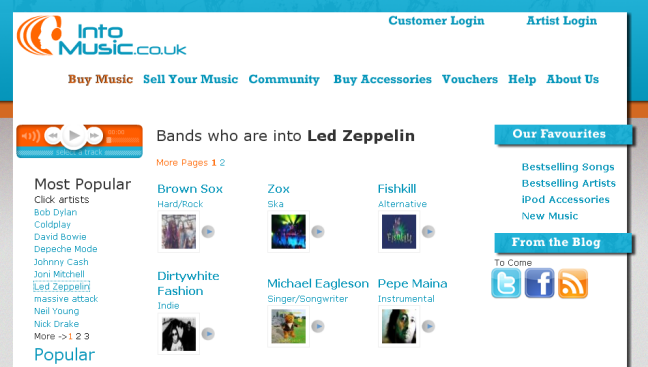This screenshot has height=367, width=648.
Task: Select Led Zeppelin in Most Popular list
Action: tap(62, 286)
